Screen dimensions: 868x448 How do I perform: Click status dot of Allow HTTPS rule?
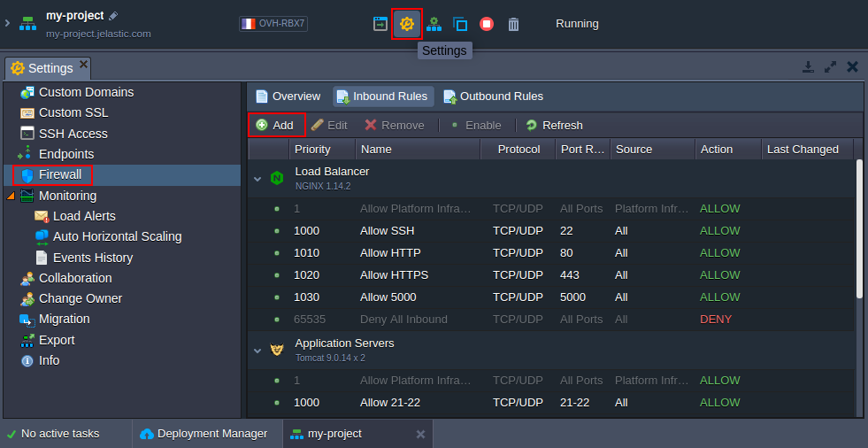click(x=277, y=275)
